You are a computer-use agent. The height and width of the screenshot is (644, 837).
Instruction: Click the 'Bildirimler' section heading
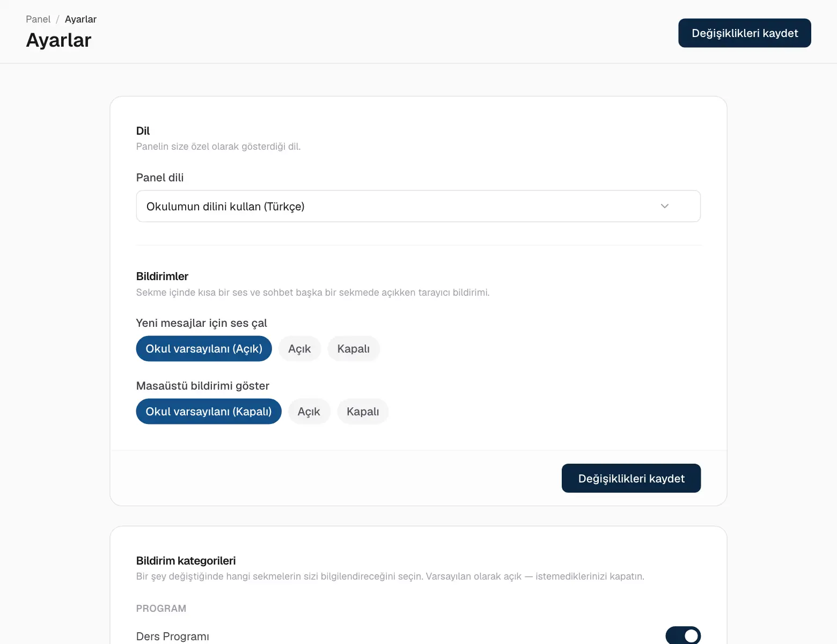pos(162,276)
